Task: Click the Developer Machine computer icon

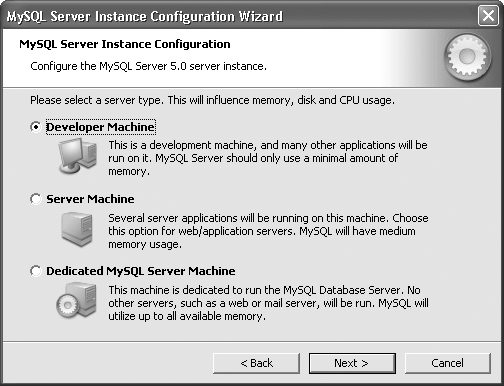Action: point(78,156)
